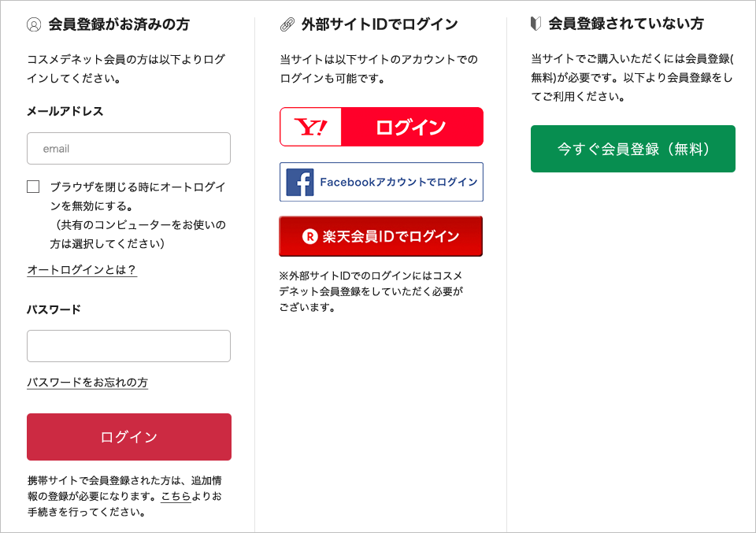756x533 pixels.
Task: Log in with the Rakuten 会員ID button
Action: tap(381, 235)
